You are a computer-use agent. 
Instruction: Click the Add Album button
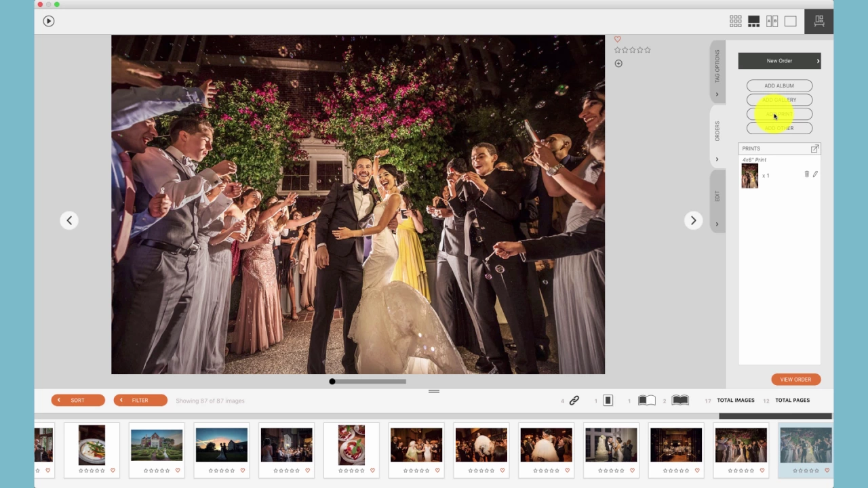(779, 85)
